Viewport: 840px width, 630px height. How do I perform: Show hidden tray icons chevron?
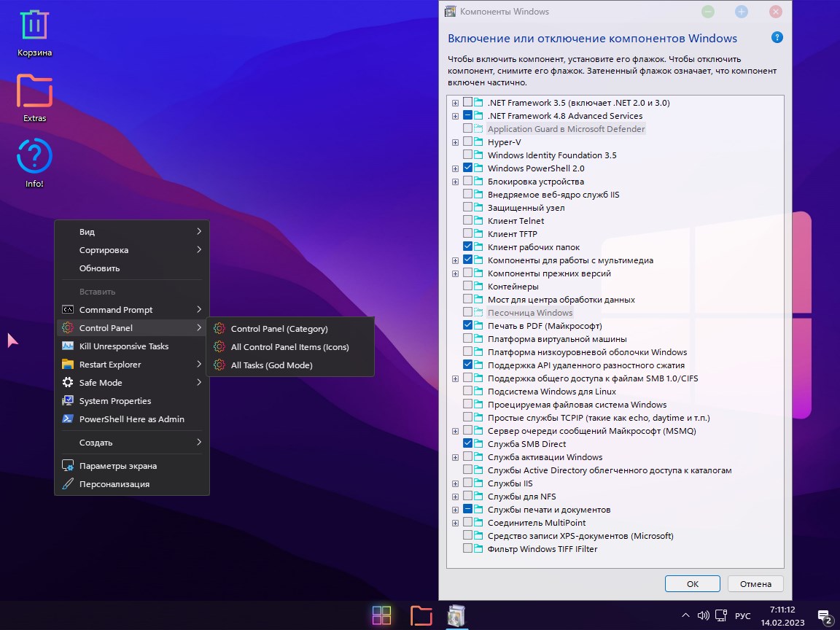click(x=685, y=616)
